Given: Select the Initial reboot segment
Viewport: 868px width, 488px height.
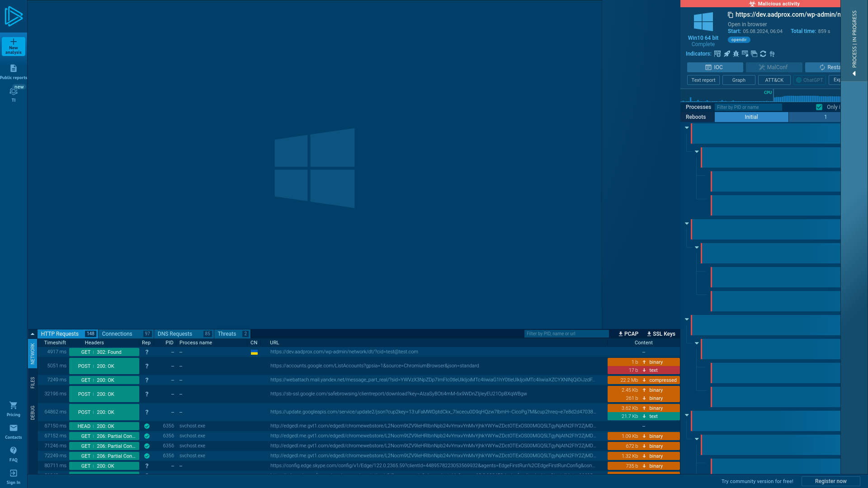Looking at the screenshot, I should tap(751, 117).
